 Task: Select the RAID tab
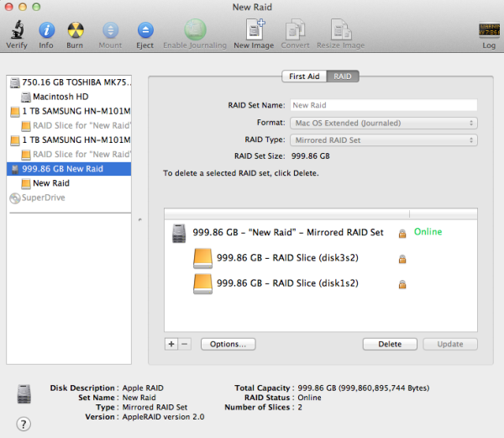[343, 77]
